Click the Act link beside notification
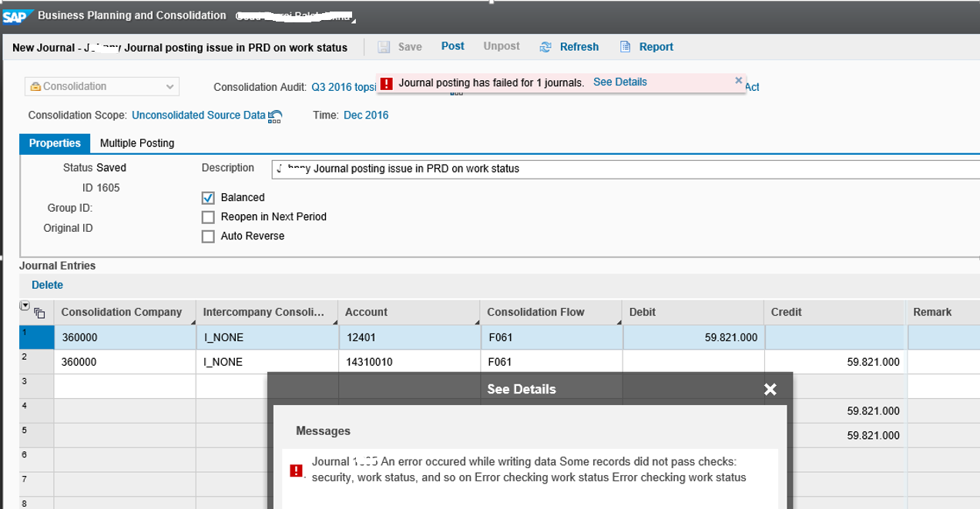The width and height of the screenshot is (980, 509). click(x=752, y=87)
